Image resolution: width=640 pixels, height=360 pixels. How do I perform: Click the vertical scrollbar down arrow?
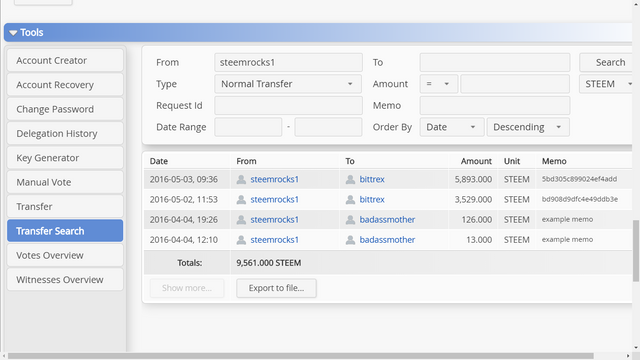pos(636,348)
